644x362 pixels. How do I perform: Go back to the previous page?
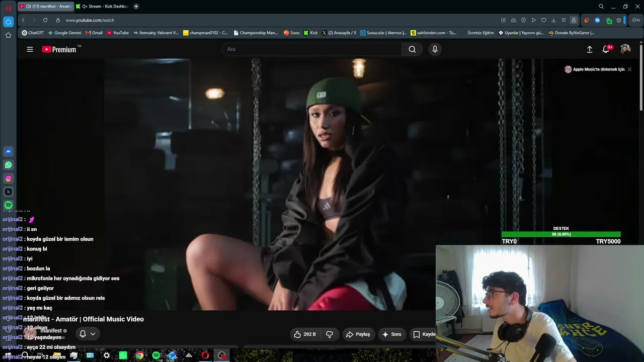[x=23, y=20]
